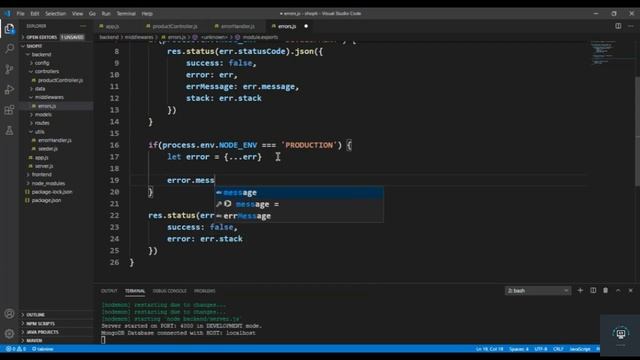Open the Go menu
Viewport: 640px width, 360px height.
tap(92, 13)
